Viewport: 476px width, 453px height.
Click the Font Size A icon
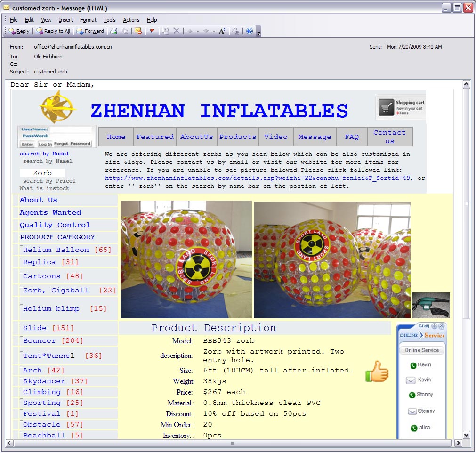coord(222,31)
